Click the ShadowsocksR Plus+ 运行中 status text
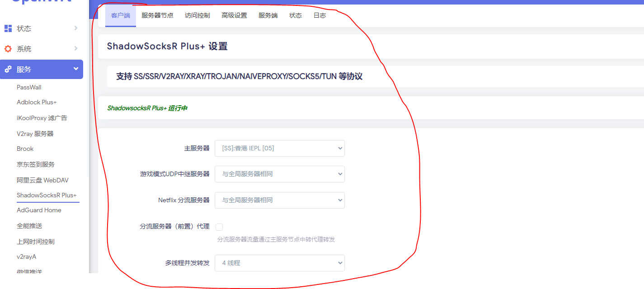 (x=147, y=108)
